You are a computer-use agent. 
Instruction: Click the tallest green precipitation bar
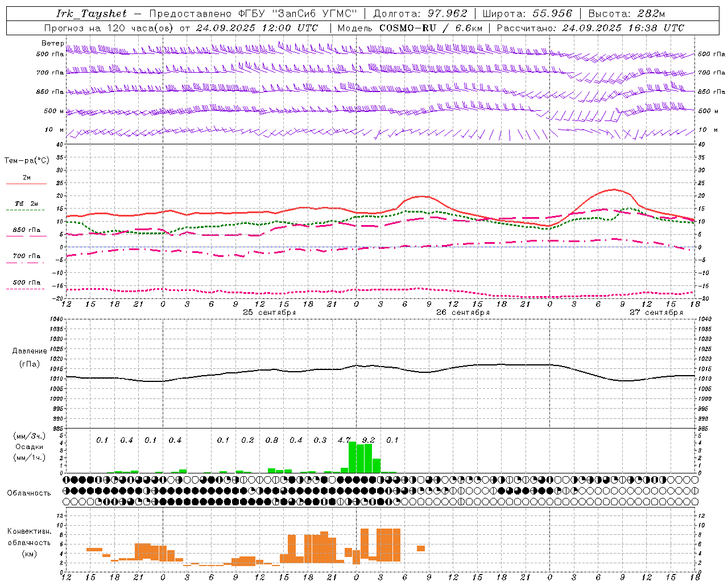tap(353, 457)
